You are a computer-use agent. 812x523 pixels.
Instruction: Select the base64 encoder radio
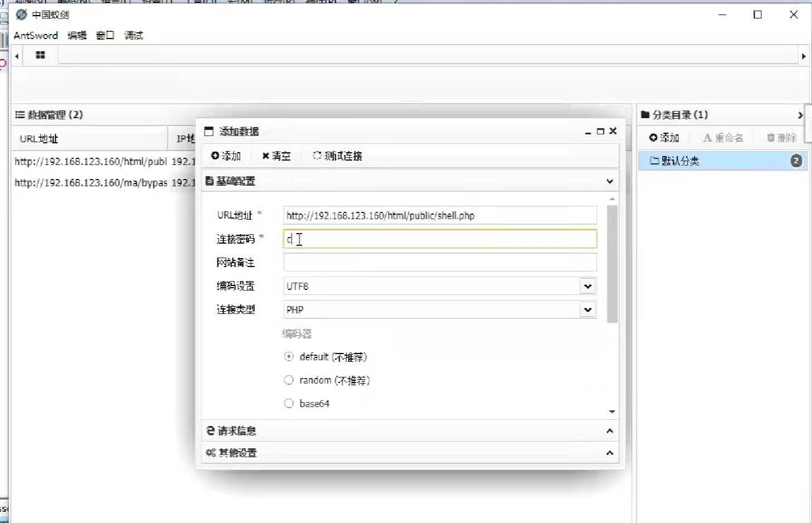coord(289,404)
